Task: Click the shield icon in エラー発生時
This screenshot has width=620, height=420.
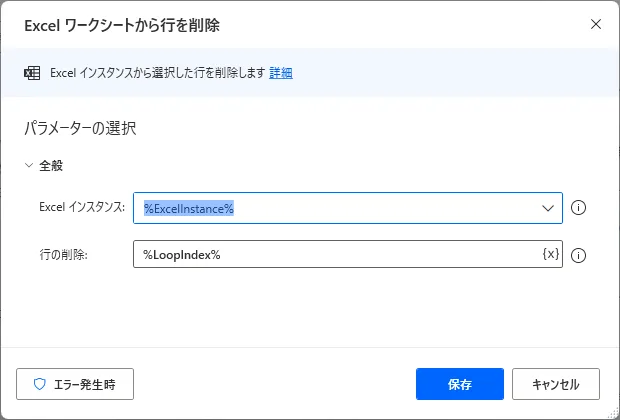Action: click(41, 384)
